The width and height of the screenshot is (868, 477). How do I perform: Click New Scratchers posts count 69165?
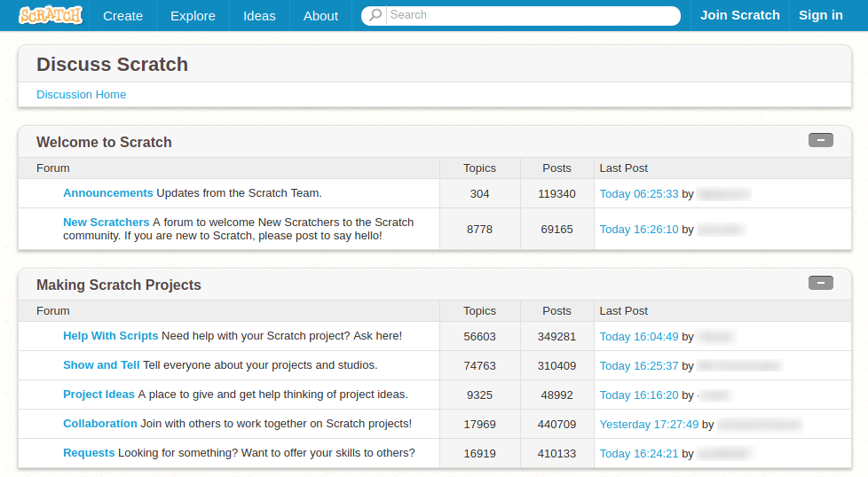point(556,230)
